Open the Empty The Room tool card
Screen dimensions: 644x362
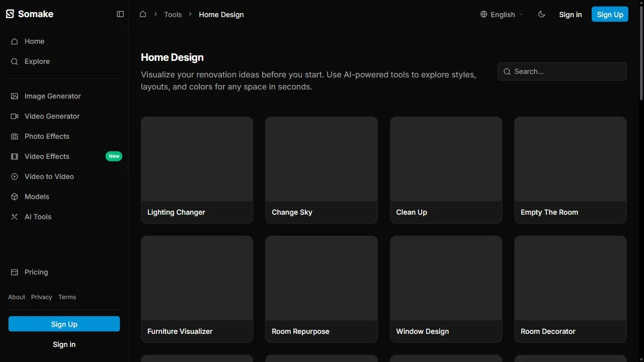[571, 170]
